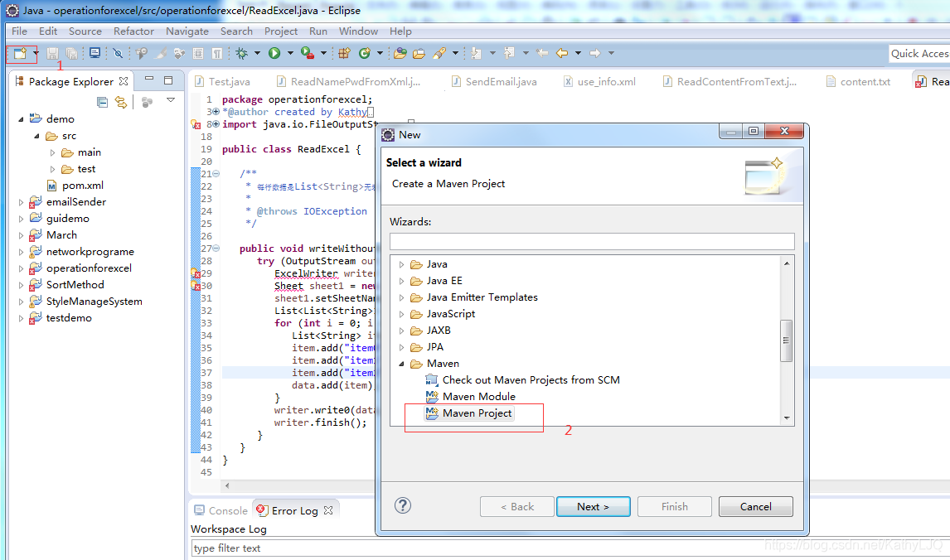950x560 pixels.
Task: Click the Debug bug icon
Action: [242, 53]
